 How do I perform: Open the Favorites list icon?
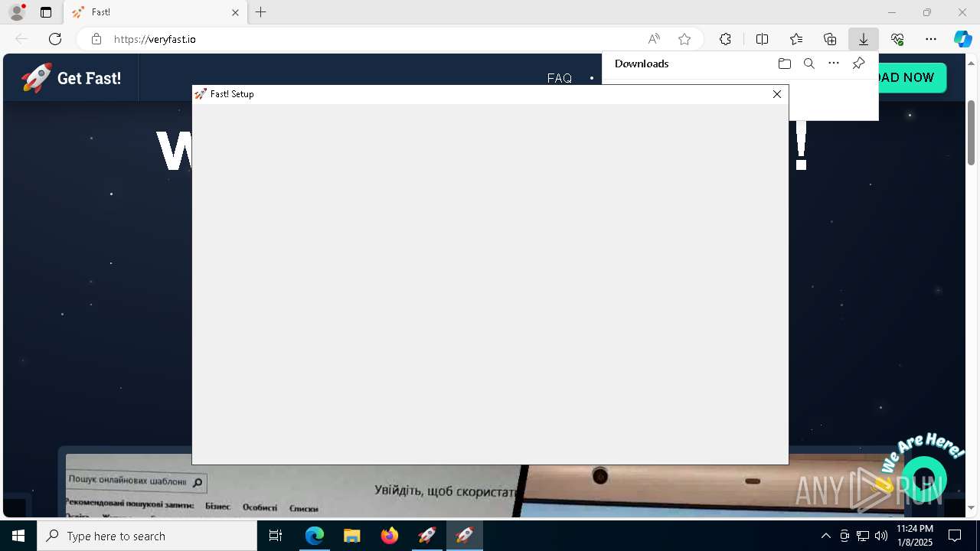[x=796, y=39]
